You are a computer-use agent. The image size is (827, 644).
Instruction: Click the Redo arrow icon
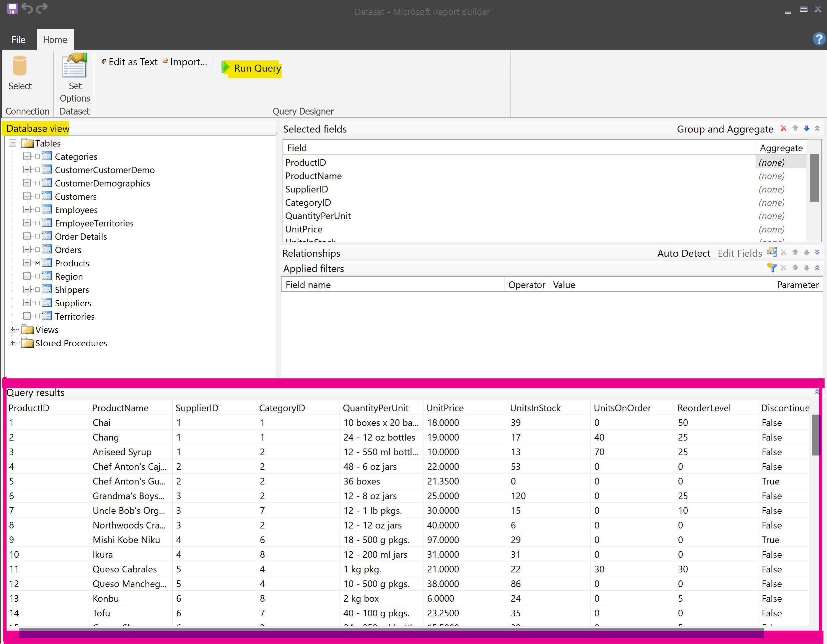coord(42,8)
